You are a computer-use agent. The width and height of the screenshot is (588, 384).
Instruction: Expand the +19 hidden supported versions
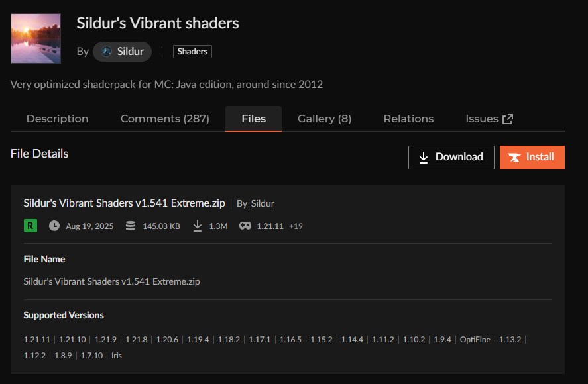[297, 226]
